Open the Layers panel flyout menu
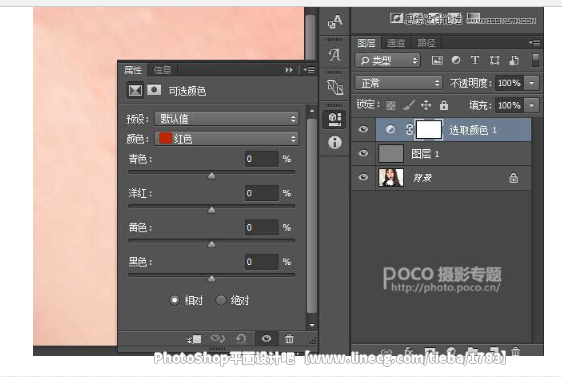The height and width of the screenshot is (377, 562). tap(534, 43)
